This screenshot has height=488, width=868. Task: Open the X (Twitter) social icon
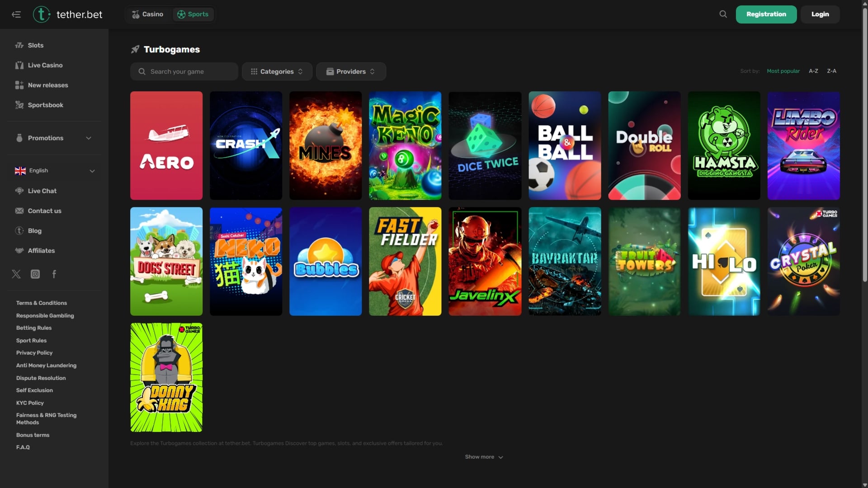click(x=16, y=274)
